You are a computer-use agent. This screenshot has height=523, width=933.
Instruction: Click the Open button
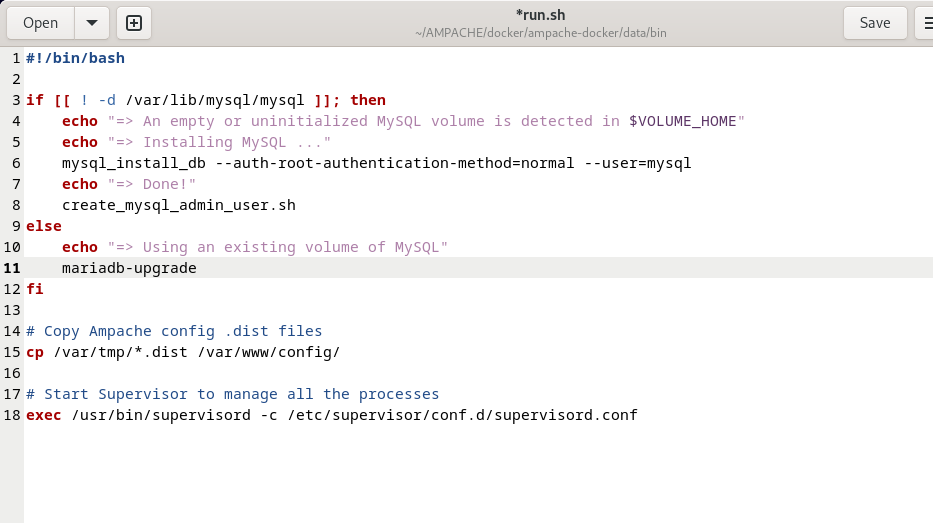pos(40,23)
